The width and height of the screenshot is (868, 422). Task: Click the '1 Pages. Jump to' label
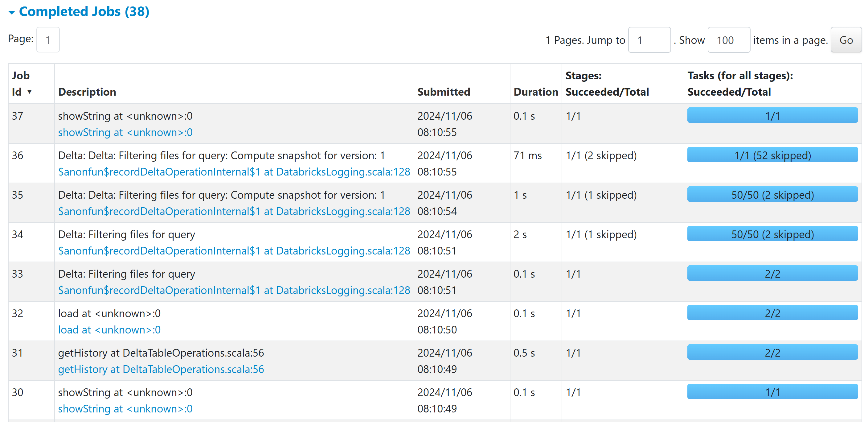tap(585, 40)
